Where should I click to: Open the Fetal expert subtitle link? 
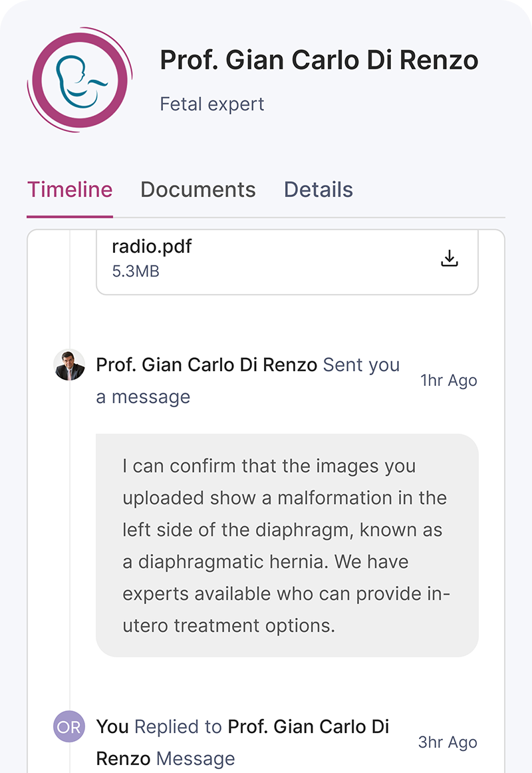click(x=211, y=104)
